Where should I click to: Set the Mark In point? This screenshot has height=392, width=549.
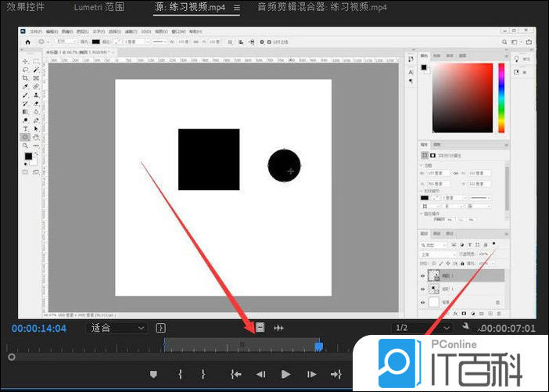(x=180, y=375)
